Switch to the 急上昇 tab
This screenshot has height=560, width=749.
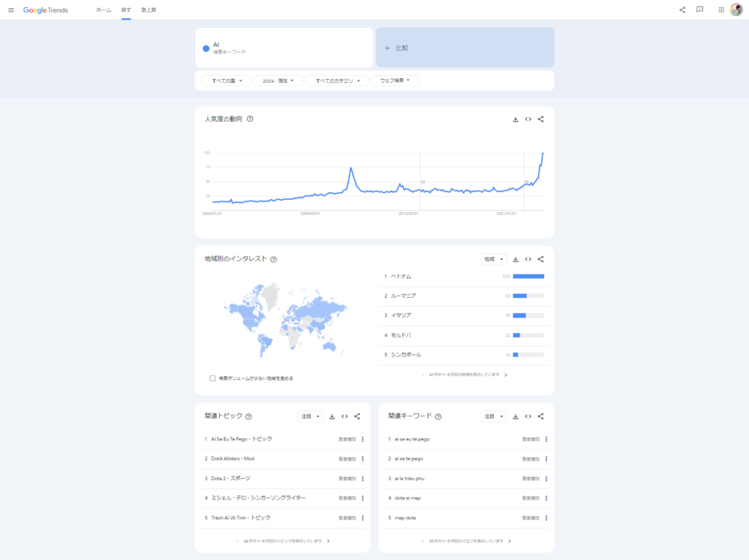(148, 10)
